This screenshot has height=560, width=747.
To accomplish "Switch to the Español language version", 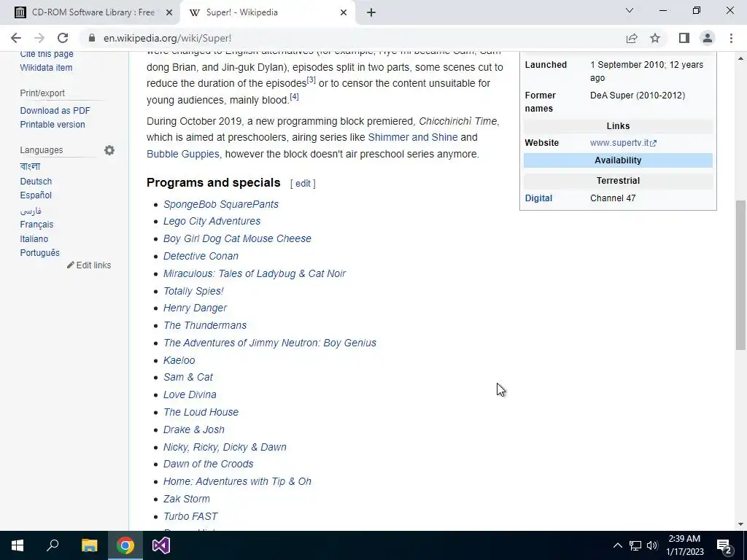I will [36, 195].
